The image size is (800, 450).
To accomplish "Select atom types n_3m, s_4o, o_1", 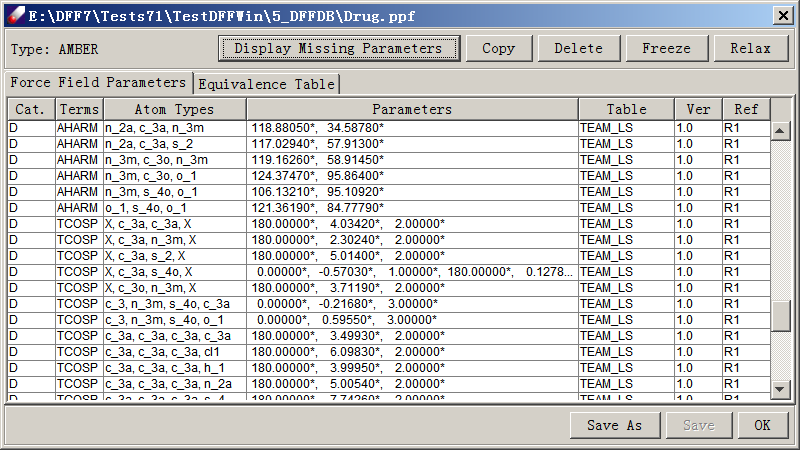I will [x=175, y=192].
